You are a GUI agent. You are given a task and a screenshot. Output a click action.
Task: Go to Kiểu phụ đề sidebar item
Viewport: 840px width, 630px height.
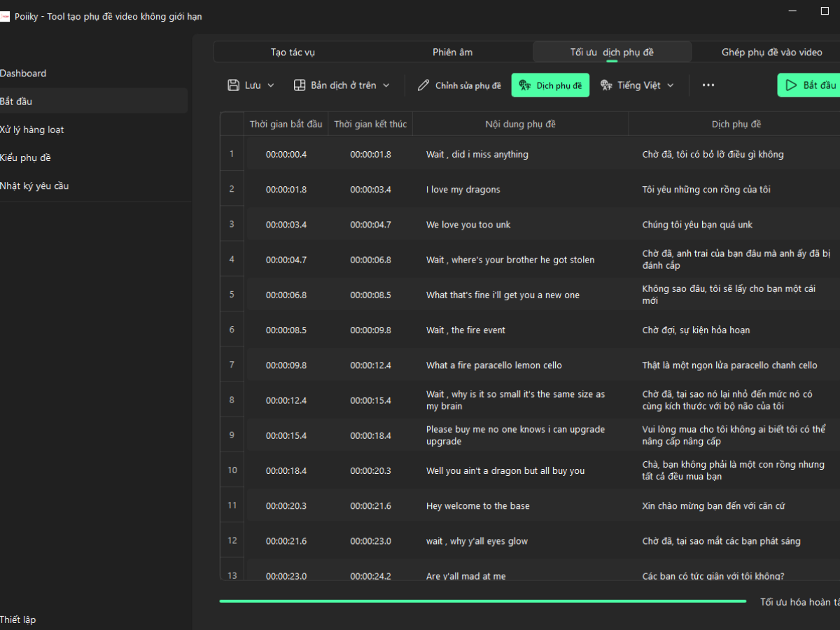coord(26,157)
